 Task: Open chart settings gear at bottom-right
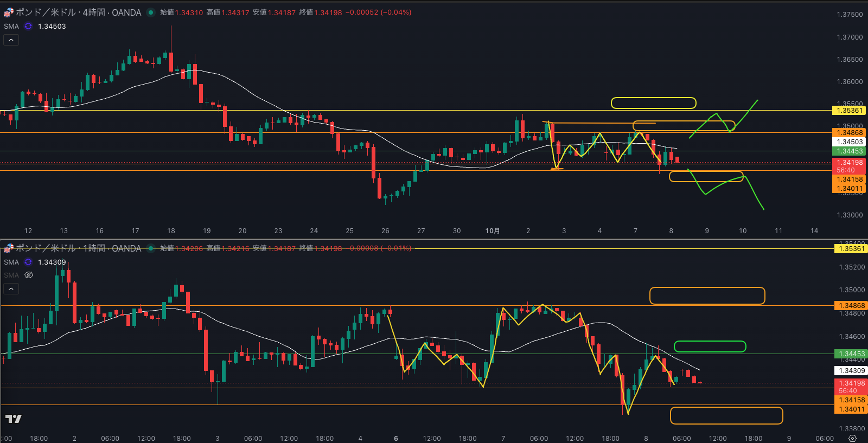(x=852, y=438)
